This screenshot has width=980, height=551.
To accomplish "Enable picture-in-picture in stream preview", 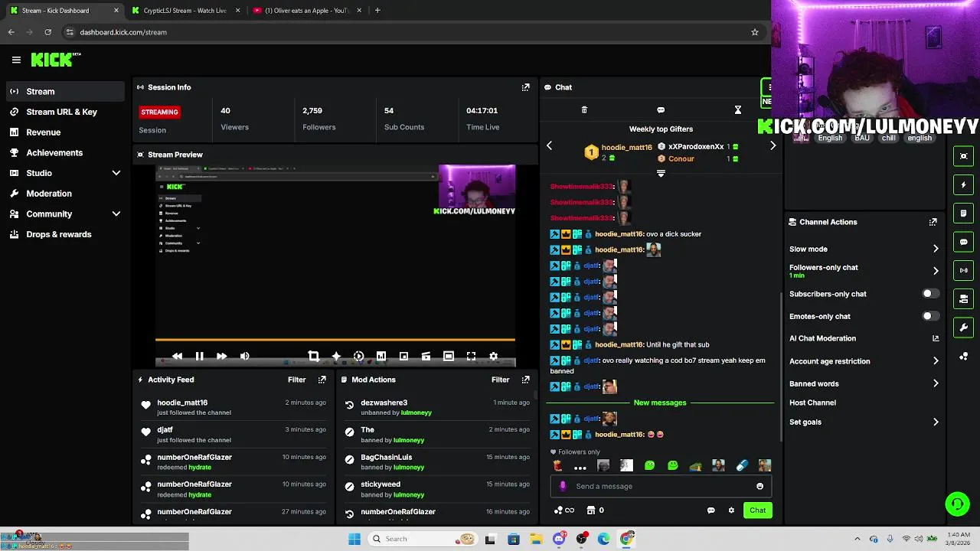I will click(403, 356).
